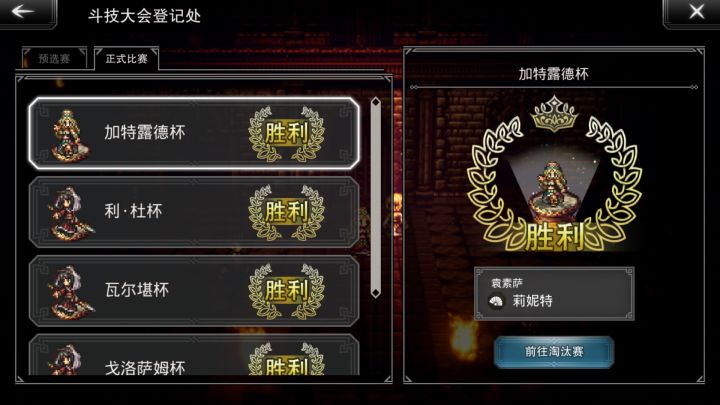Click the character sprite in the 利·杜杯 row

pyautogui.click(x=70, y=214)
